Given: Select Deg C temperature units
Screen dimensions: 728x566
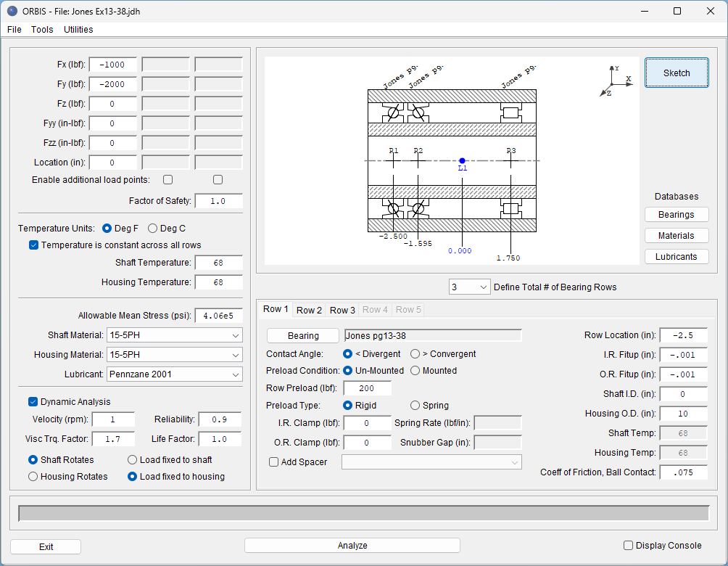Looking at the screenshot, I should [x=153, y=229].
